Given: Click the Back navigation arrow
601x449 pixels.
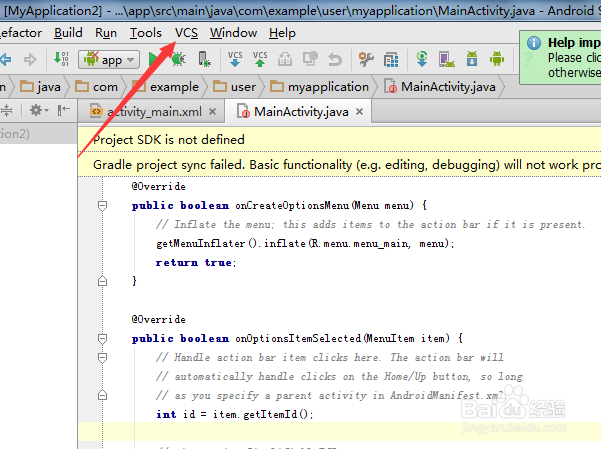Looking at the screenshot, I should pos(5,59).
